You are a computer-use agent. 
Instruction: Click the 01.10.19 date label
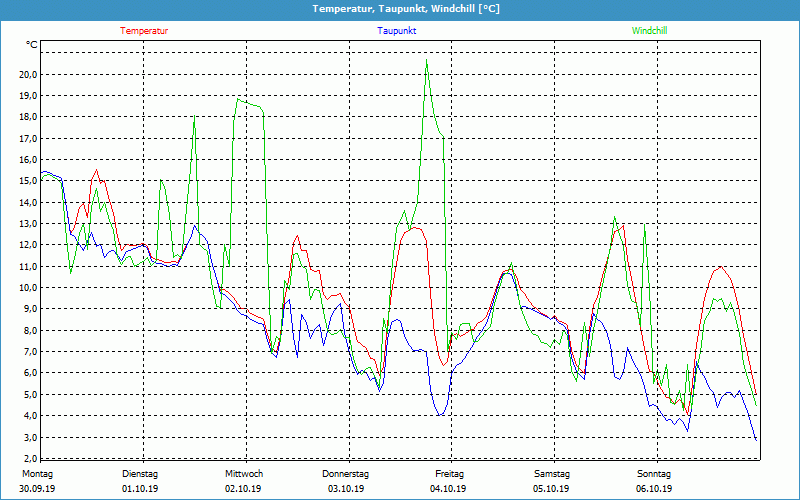[x=140, y=489]
